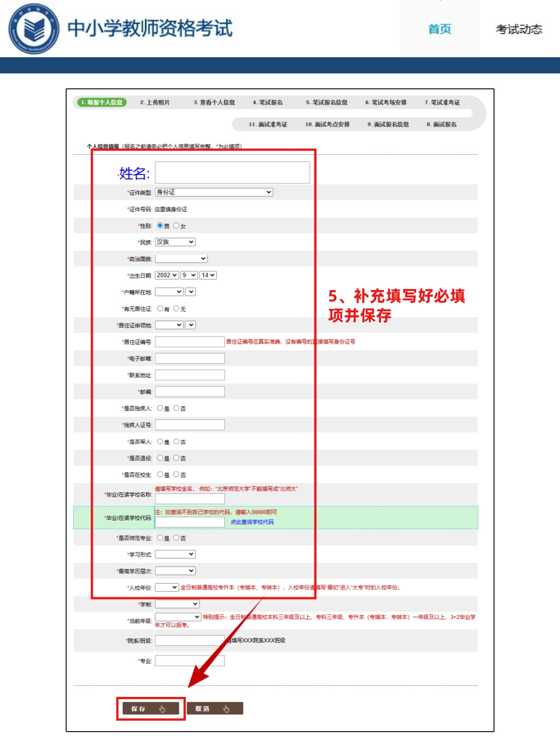
Task: Open the 点此查询学校代码 link
Action: point(252,522)
